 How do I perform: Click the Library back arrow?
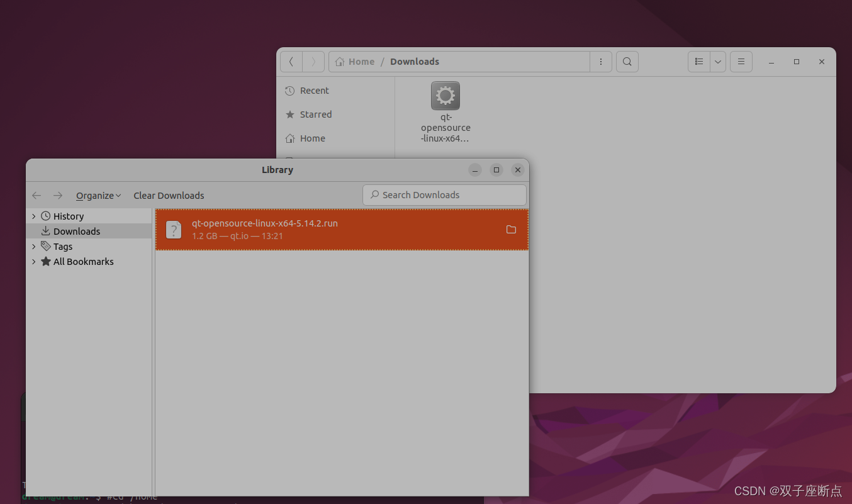pos(36,196)
